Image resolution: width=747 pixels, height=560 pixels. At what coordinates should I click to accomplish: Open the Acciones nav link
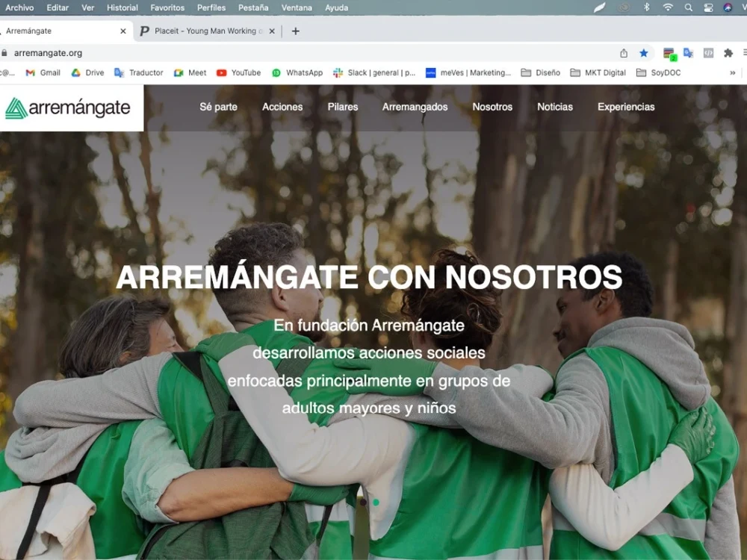tap(282, 107)
